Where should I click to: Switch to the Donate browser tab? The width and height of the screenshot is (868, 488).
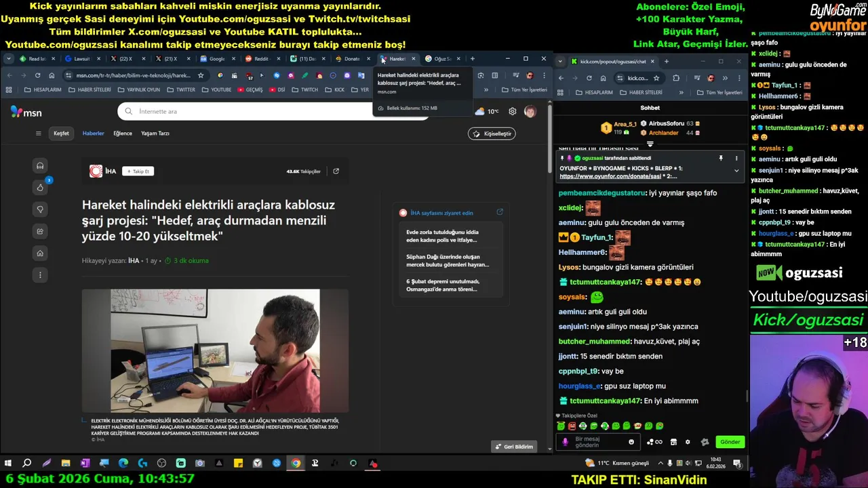click(352, 59)
